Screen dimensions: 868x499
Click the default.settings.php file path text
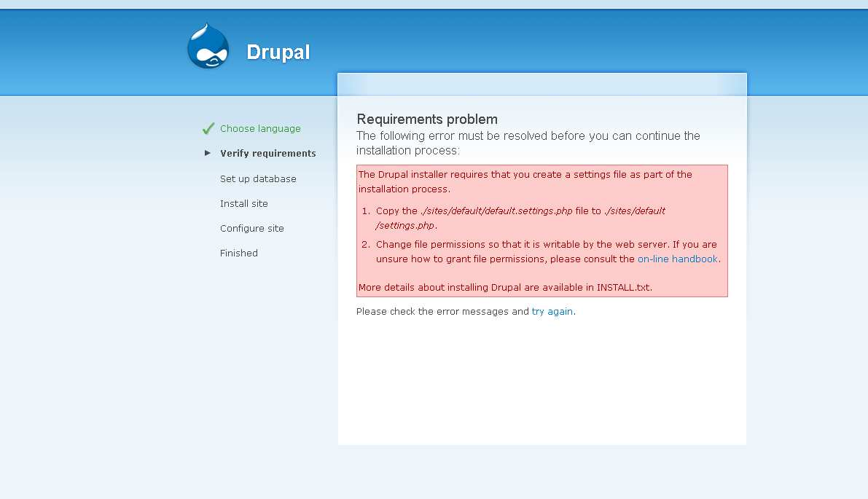496,211
